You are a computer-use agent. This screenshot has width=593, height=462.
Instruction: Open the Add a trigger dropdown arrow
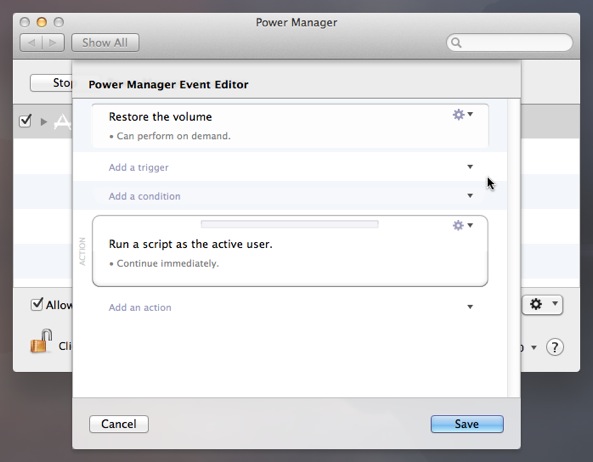(x=470, y=167)
